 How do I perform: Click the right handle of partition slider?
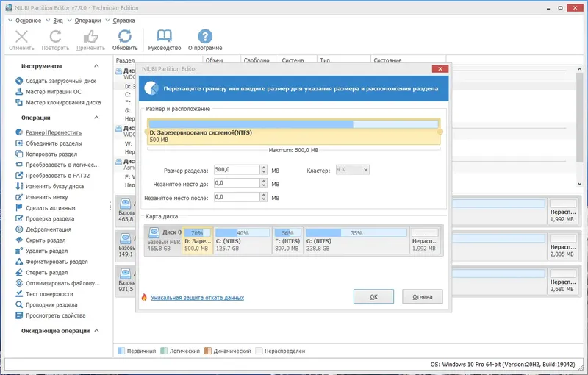(x=440, y=132)
